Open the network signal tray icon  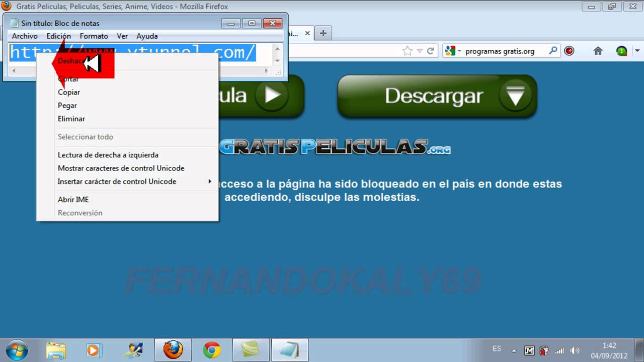[x=559, y=351]
